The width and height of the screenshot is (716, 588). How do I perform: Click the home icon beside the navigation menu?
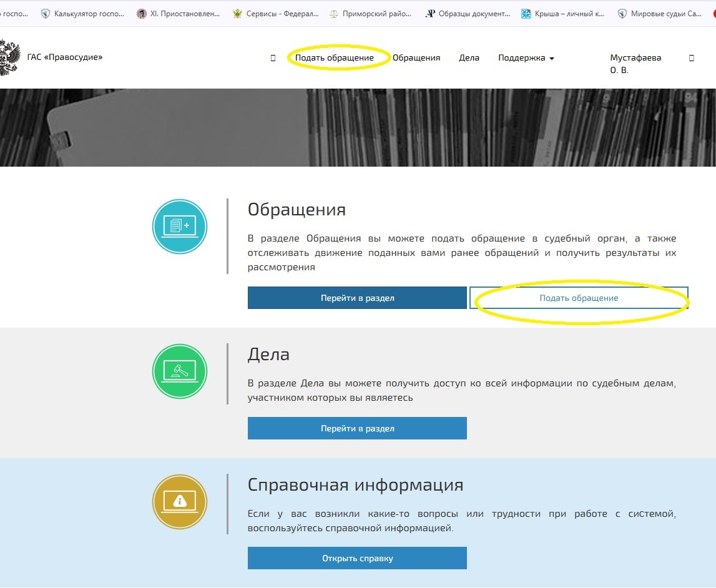273,57
